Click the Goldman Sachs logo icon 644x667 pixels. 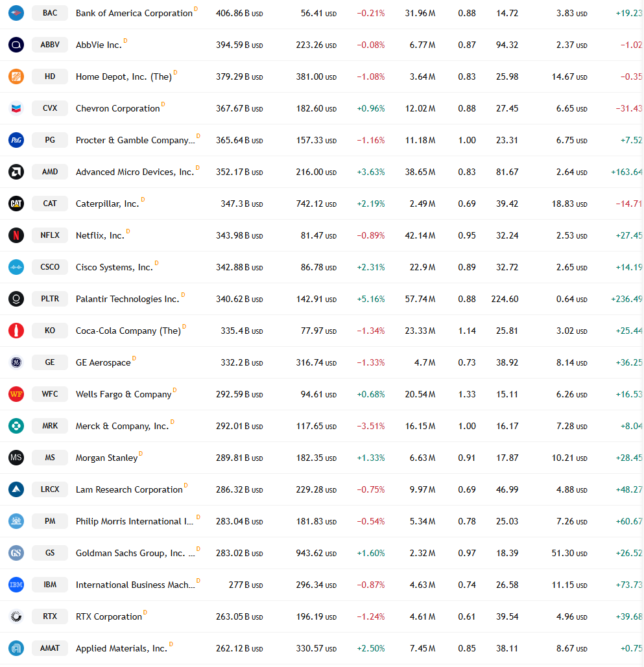(16, 553)
